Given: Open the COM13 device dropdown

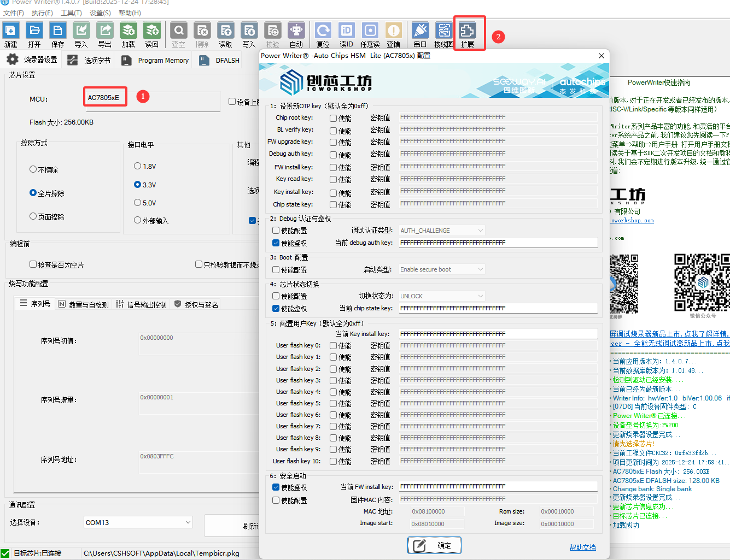Looking at the screenshot, I should (138, 522).
